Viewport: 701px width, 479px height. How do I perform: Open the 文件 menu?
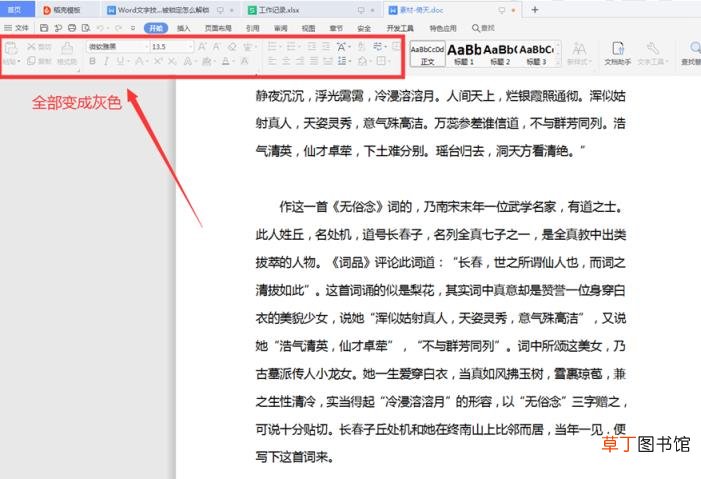point(17,28)
